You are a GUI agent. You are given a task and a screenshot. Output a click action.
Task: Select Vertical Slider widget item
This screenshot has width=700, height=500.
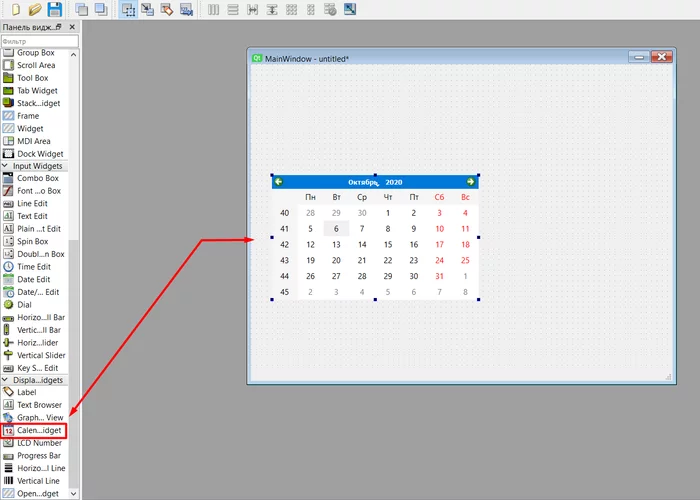pos(34,355)
